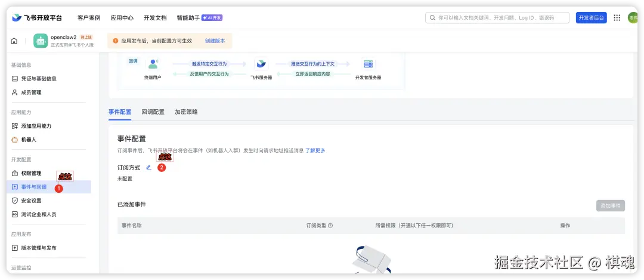This screenshot has width=644, height=280.
Task: Go to 添加应用能力 in sidebar
Action: pos(36,126)
